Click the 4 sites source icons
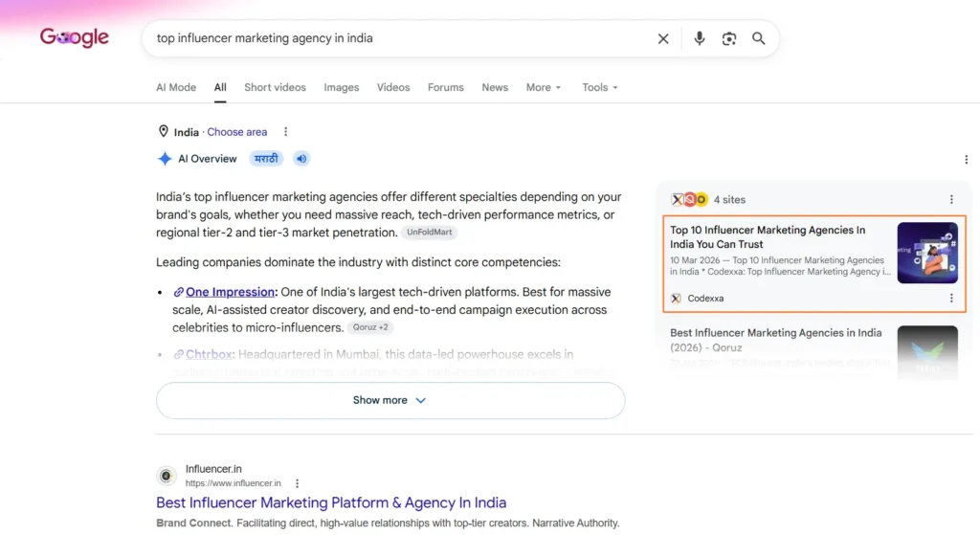Screen dimensions: 980x535 point(689,199)
